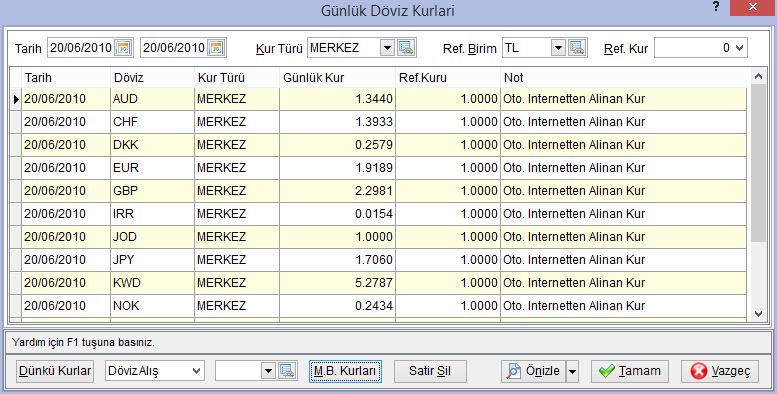Click the second Tarih date field

tap(175, 48)
